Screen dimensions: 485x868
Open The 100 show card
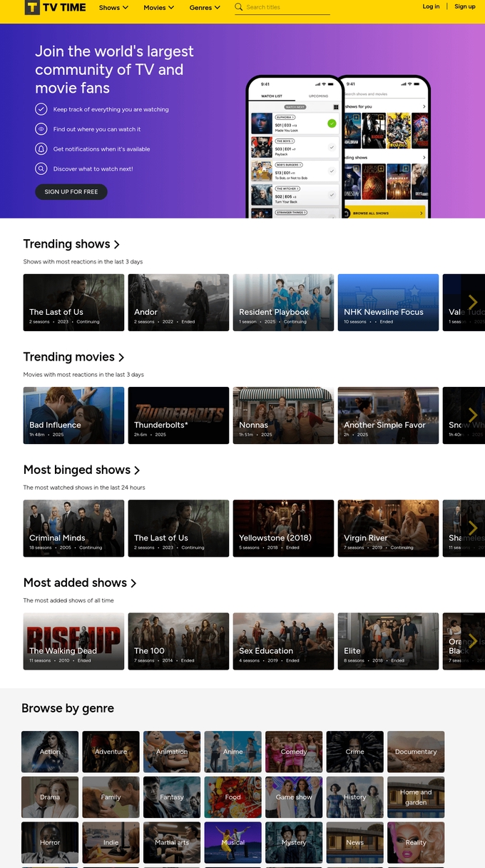click(178, 640)
